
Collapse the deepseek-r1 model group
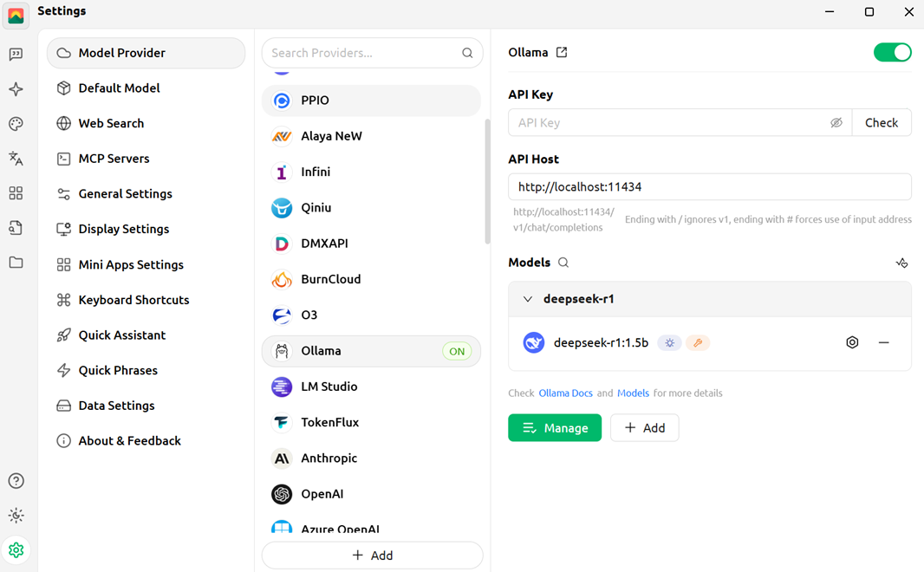(527, 299)
